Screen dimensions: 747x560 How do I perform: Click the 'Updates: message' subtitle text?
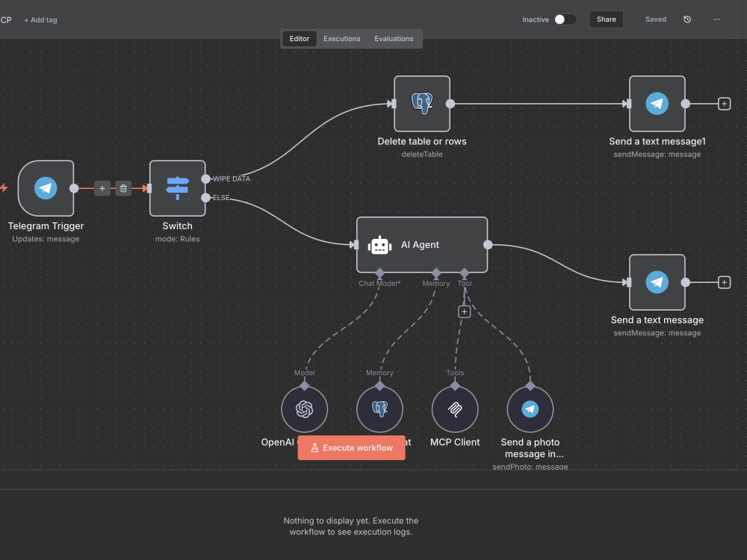(x=46, y=239)
